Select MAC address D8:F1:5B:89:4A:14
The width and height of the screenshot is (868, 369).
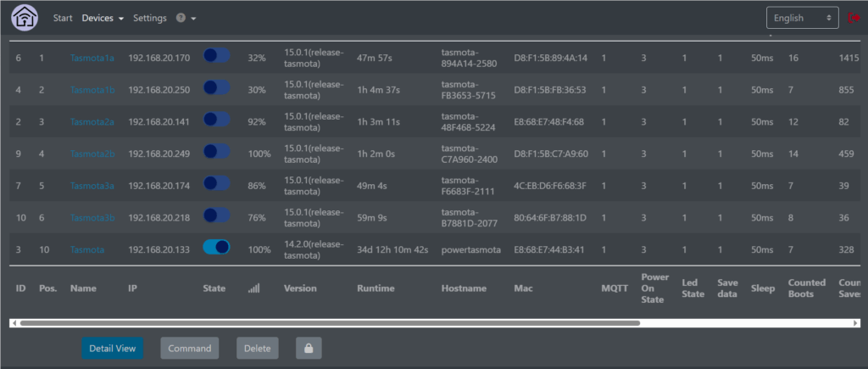550,58
